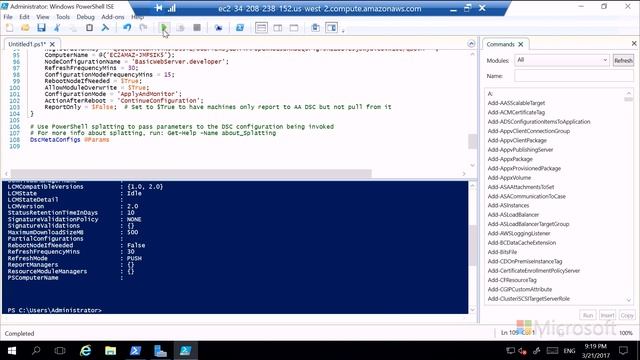Select Add-BitsFile in the commands list
Viewport: 640px width, 360px height.
coord(502,252)
